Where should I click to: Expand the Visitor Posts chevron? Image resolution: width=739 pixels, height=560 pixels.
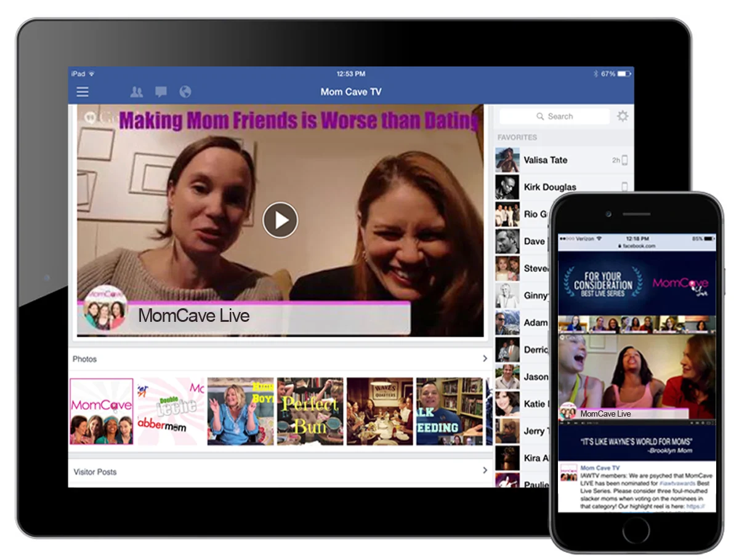[x=485, y=471]
